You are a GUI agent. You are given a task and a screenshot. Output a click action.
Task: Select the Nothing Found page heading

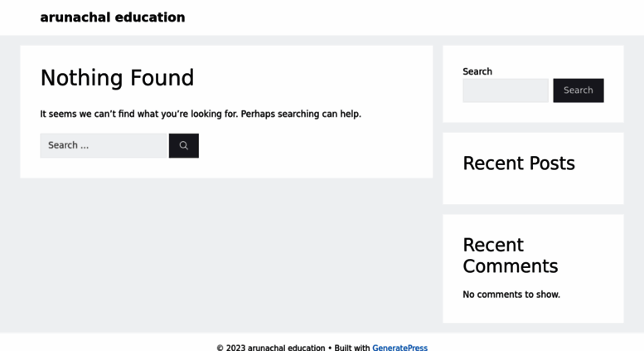pyautogui.click(x=117, y=78)
